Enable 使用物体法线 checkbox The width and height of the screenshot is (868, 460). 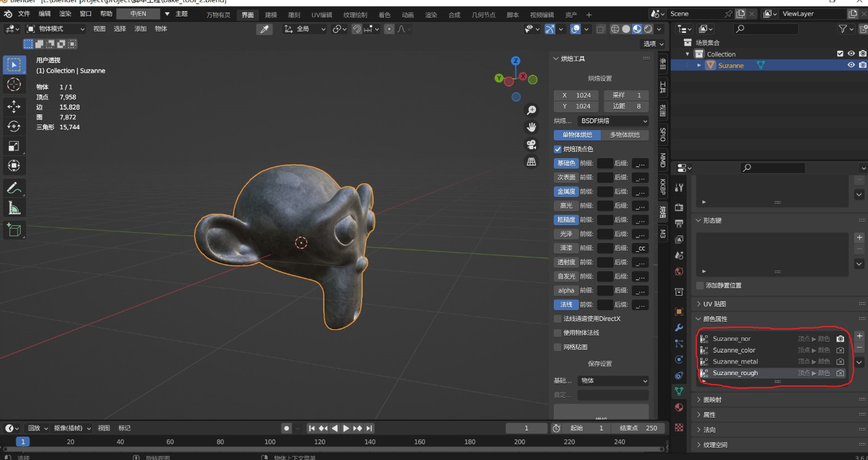557,333
